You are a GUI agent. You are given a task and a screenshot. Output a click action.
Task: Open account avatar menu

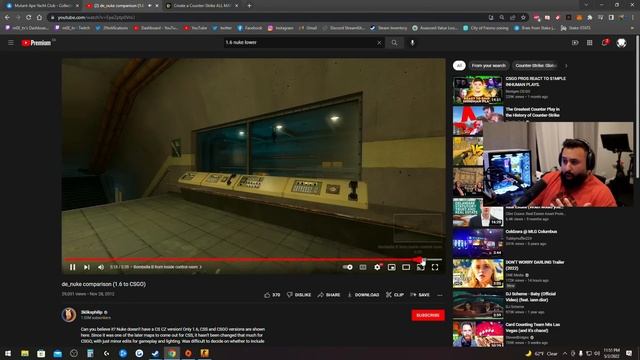(621, 42)
